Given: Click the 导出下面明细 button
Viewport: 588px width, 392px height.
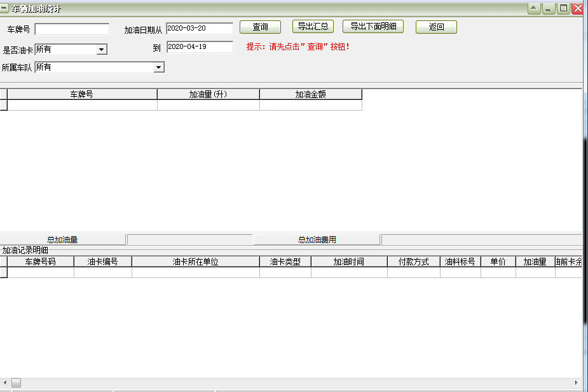Looking at the screenshot, I should point(373,27).
